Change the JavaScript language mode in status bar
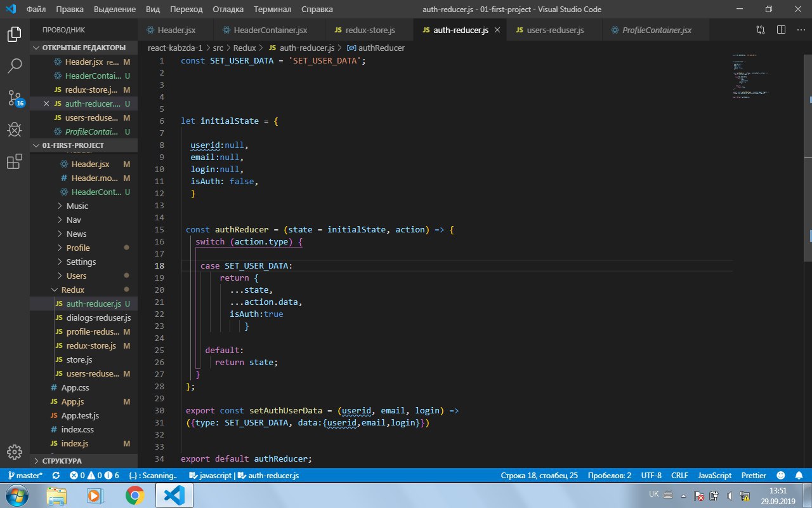The width and height of the screenshot is (812, 508). (x=714, y=476)
